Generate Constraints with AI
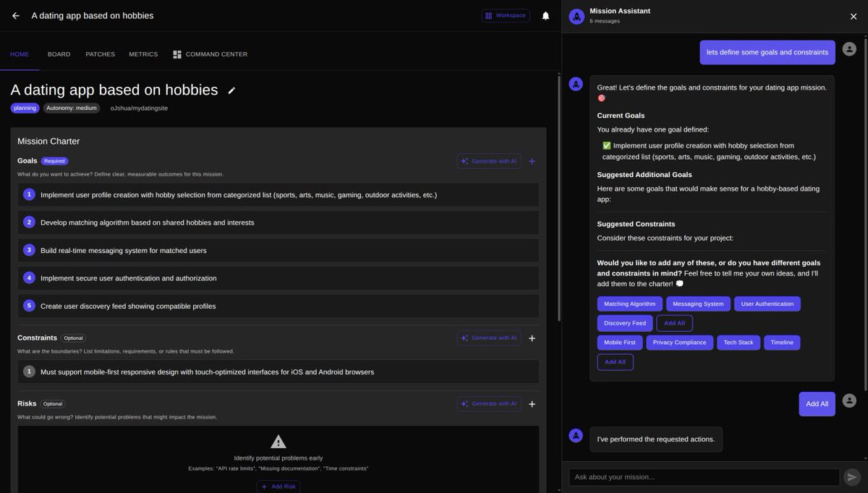Screen dimensions: 868x493 point(489,338)
